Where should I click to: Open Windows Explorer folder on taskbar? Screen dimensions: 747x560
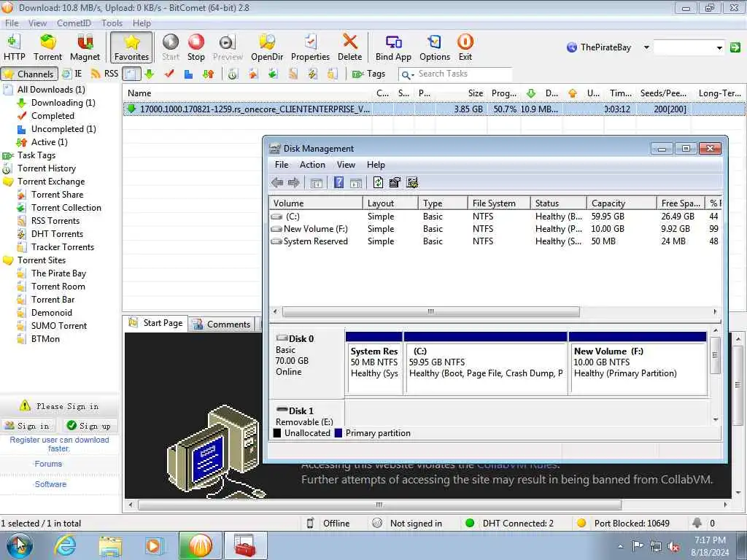tap(110, 545)
